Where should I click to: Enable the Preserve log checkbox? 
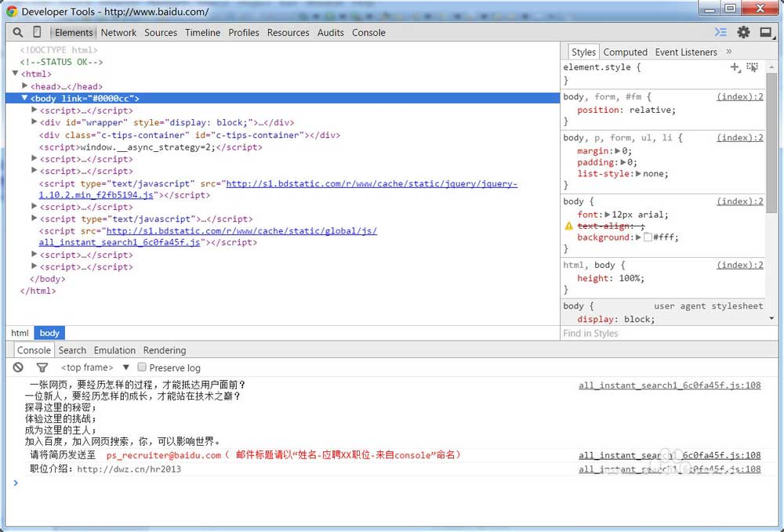click(x=142, y=367)
